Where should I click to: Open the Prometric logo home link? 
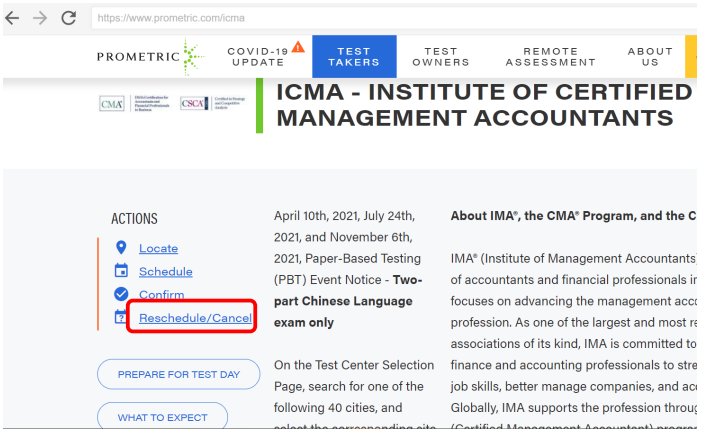click(150, 57)
